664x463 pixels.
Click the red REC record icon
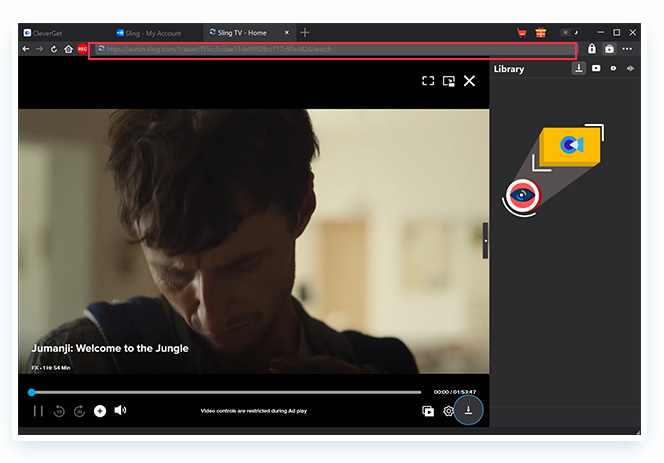(x=82, y=49)
